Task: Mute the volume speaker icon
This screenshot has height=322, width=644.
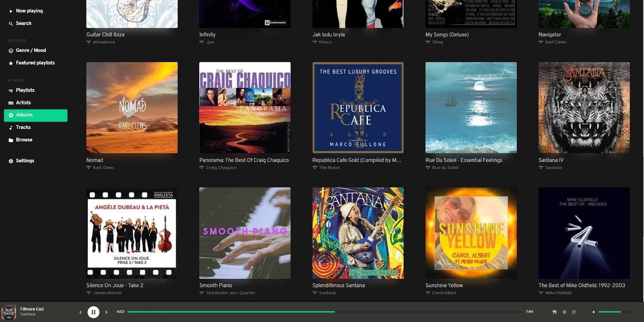Action: tap(593, 312)
